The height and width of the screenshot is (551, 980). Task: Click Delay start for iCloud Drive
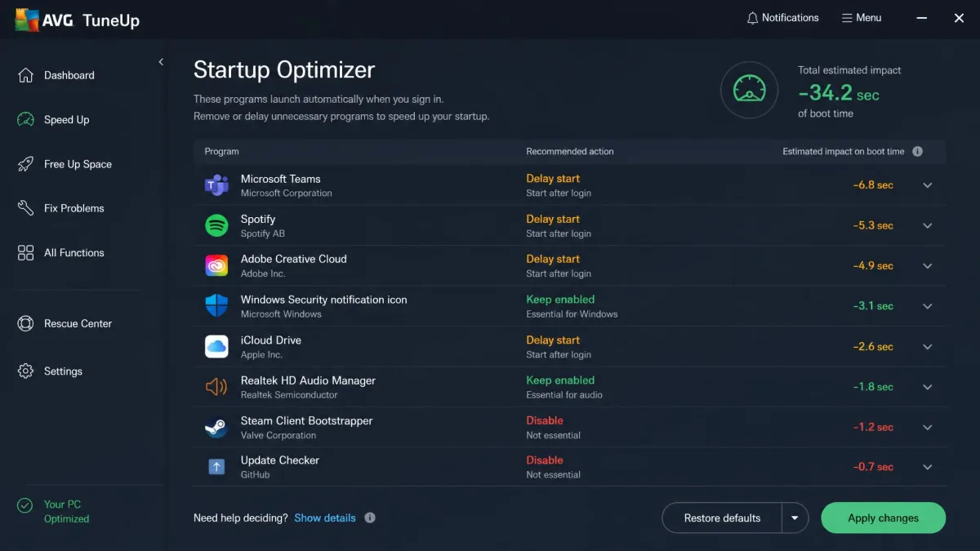[553, 340]
